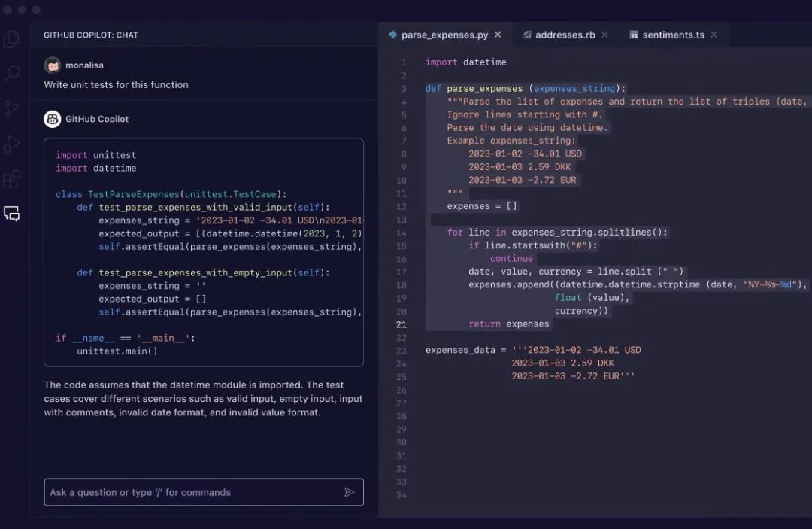The width and height of the screenshot is (812, 529).
Task: Click line number 1 in the editor gutter
Action: [x=404, y=62]
